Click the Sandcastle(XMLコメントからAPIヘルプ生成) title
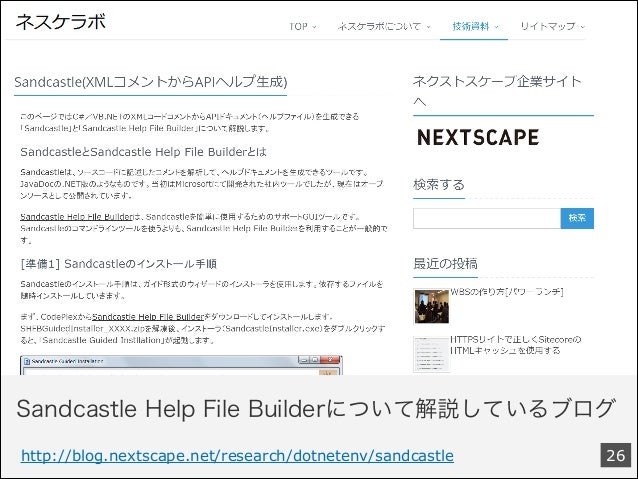 (151, 82)
